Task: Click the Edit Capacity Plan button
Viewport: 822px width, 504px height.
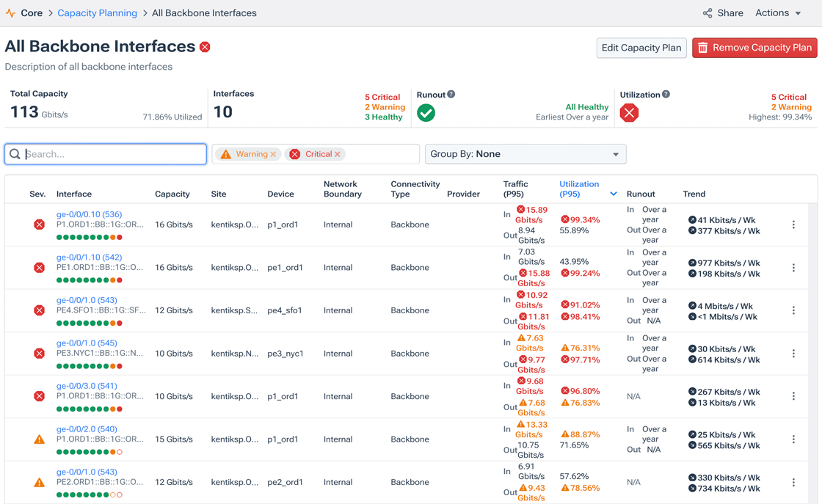Action: (x=641, y=48)
